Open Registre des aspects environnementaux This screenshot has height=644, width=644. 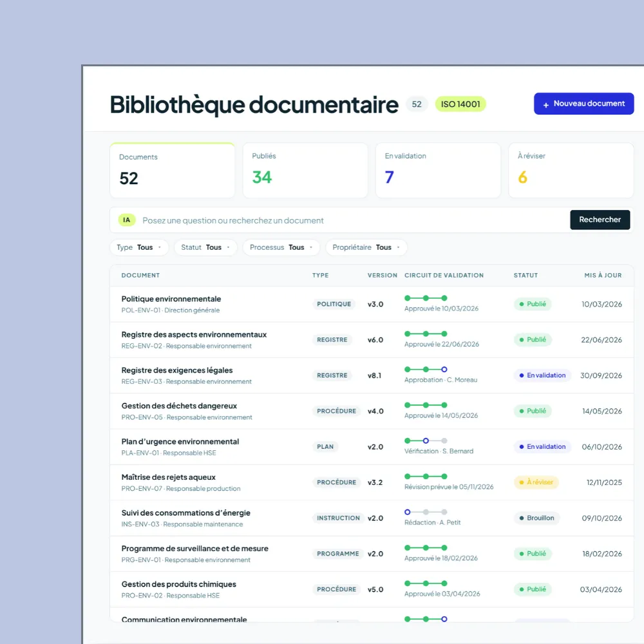point(194,335)
